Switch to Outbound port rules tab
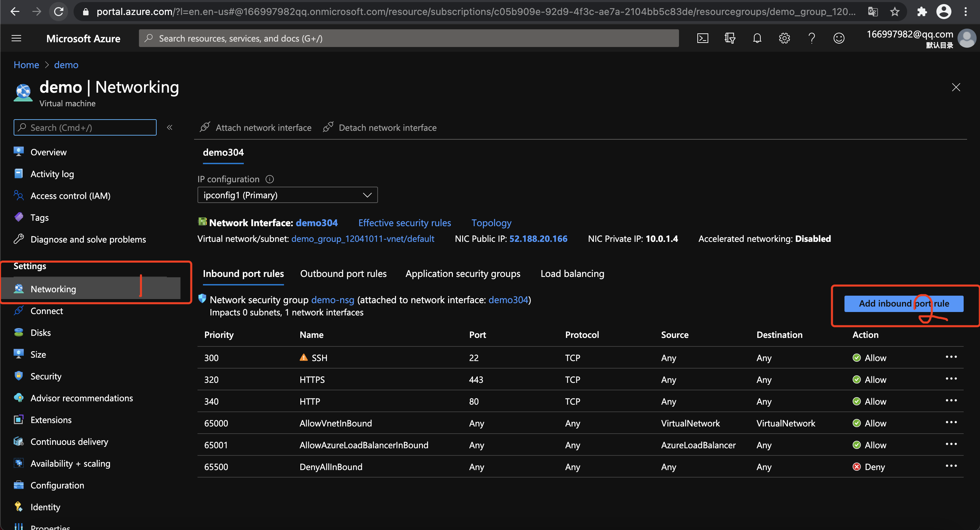 [x=343, y=274]
